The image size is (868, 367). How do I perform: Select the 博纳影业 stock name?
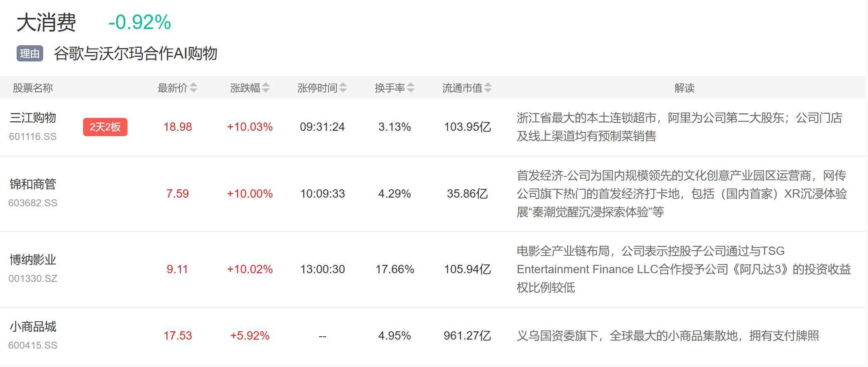[33, 260]
